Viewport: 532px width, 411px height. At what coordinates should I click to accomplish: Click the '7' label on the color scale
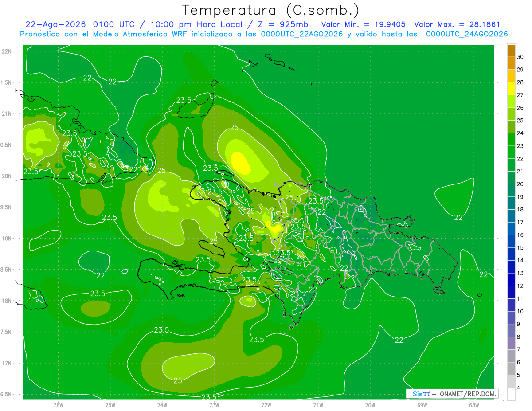tap(519, 349)
